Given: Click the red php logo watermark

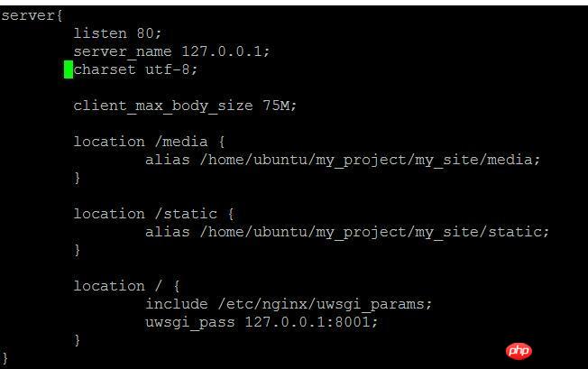Looking at the screenshot, I should click(519, 351).
